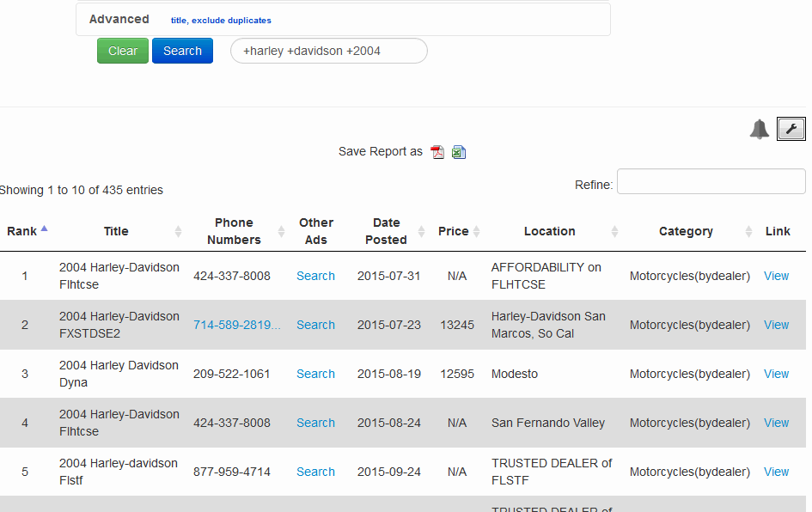
Task: Click the blue Search button
Action: (182, 51)
